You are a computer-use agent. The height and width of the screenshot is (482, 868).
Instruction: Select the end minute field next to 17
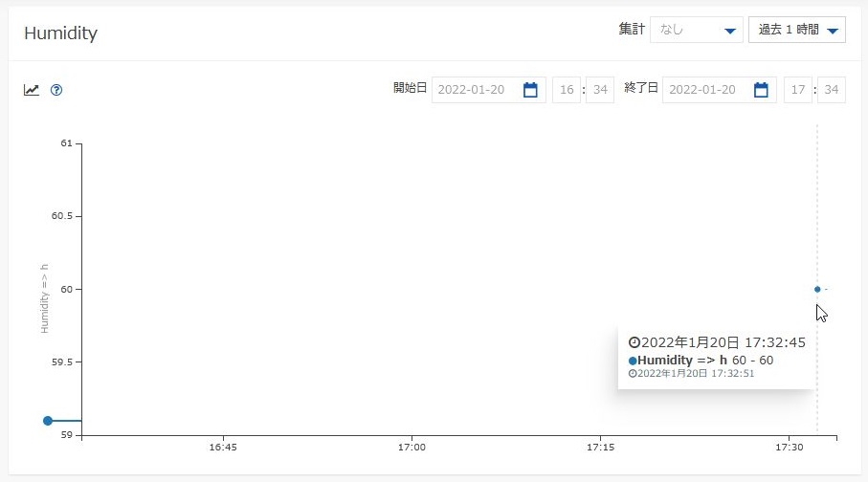pyautogui.click(x=832, y=90)
